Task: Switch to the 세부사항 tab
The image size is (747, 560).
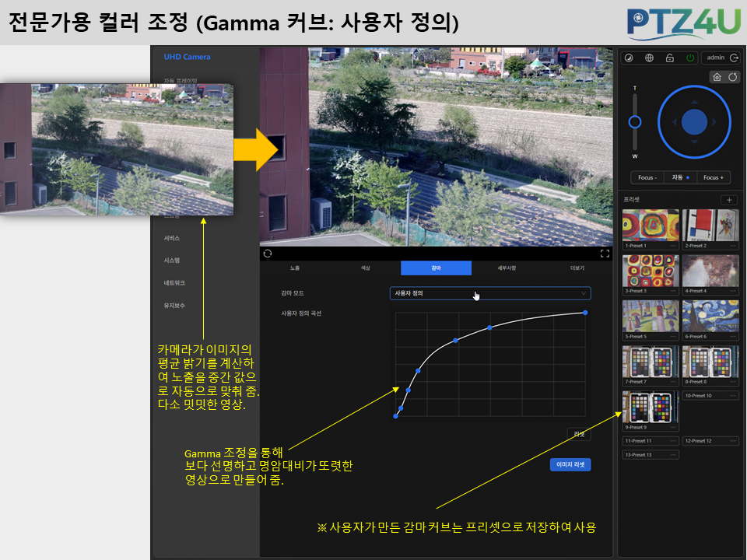Action: tap(507, 268)
